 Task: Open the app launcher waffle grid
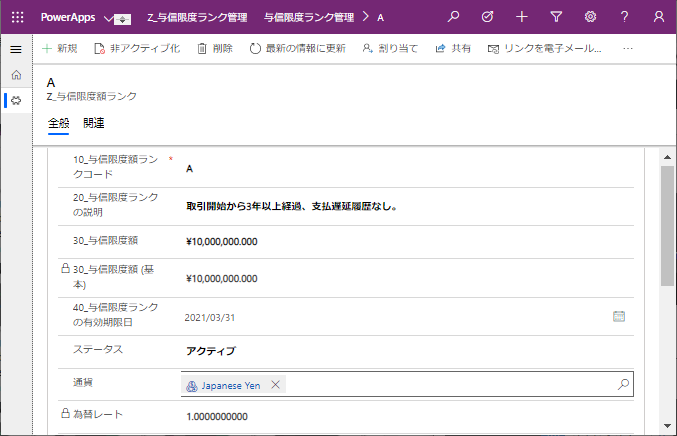coord(17,17)
